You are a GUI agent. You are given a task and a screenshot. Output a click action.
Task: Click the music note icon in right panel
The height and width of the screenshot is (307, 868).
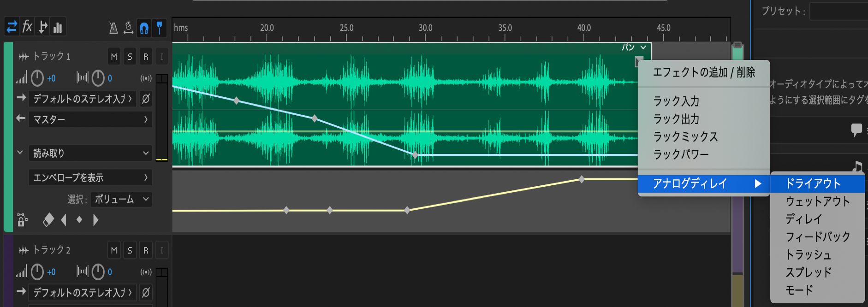point(858,166)
